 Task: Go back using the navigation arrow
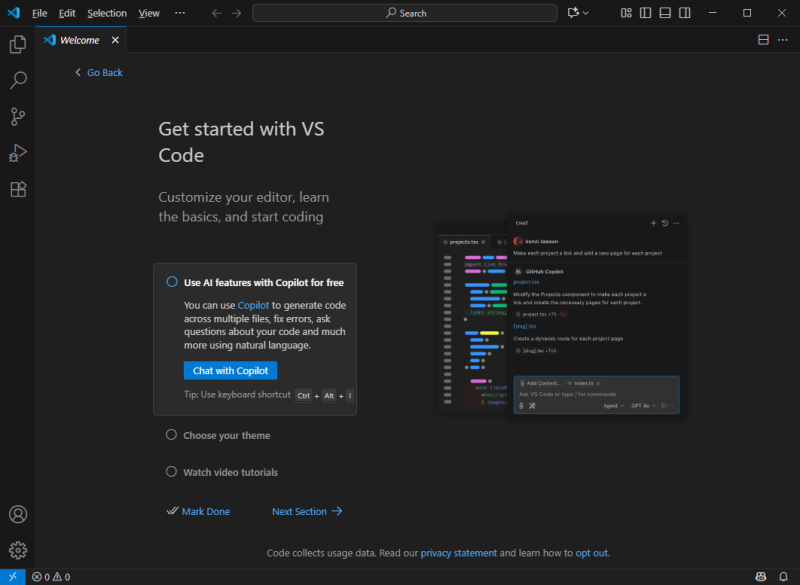[x=217, y=13]
